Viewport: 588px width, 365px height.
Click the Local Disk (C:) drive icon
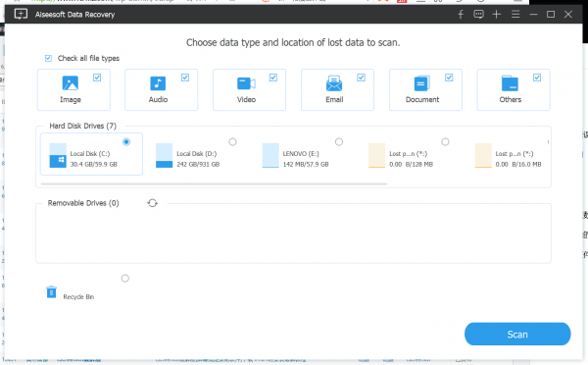pos(58,155)
